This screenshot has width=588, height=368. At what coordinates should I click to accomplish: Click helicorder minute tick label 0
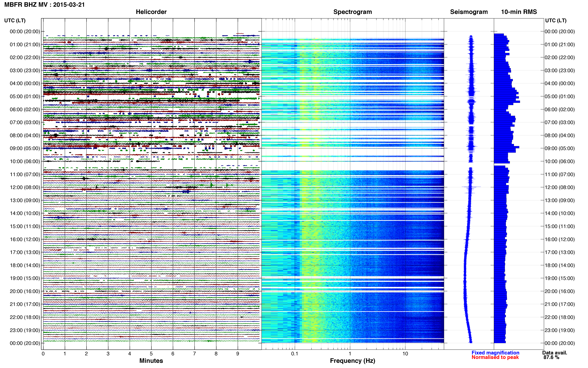pos(43,354)
